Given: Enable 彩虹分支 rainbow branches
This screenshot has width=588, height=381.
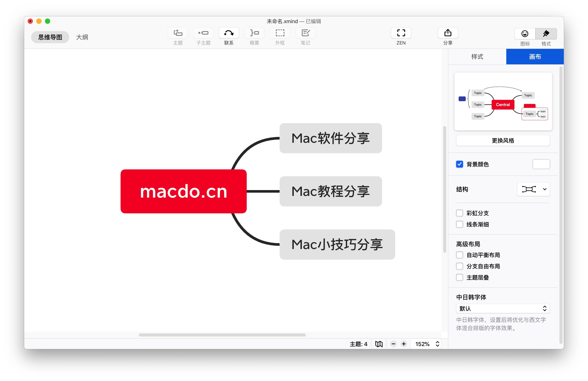Looking at the screenshot, I should (460, 213).
